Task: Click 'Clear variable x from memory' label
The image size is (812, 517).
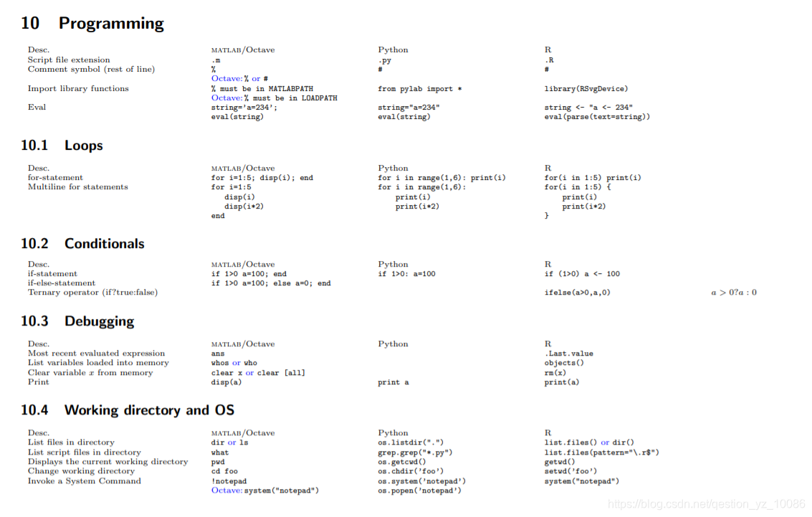Action: click(90, 372)
